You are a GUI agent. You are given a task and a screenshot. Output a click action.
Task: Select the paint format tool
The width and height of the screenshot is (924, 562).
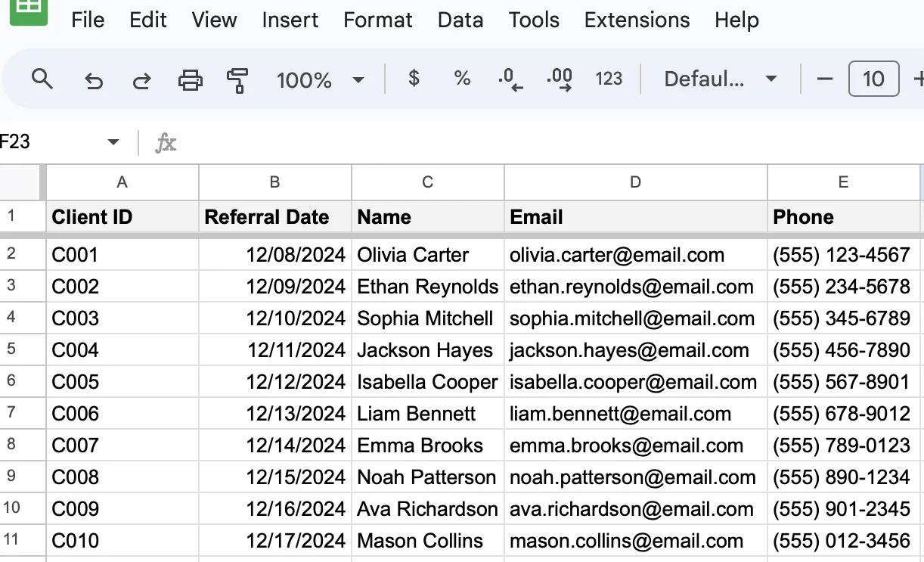coord(237,79)
